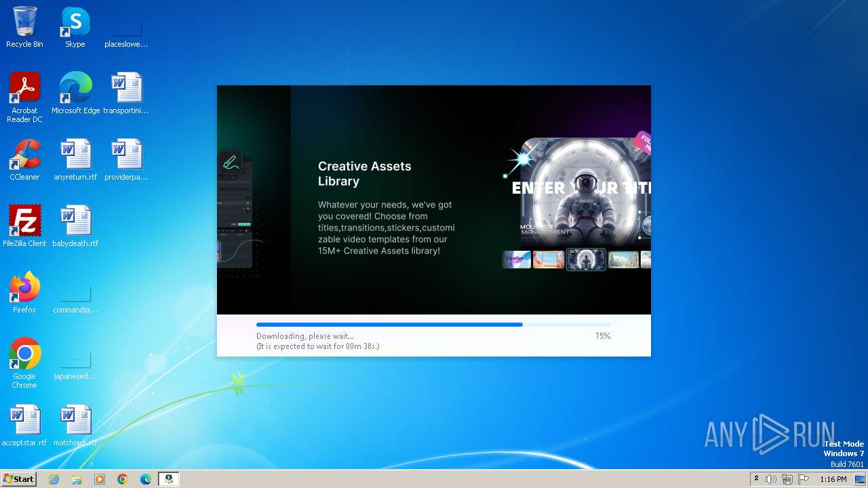Click the orange template thumbnail
The image size is (868, 488).
[x=549, y=260]
